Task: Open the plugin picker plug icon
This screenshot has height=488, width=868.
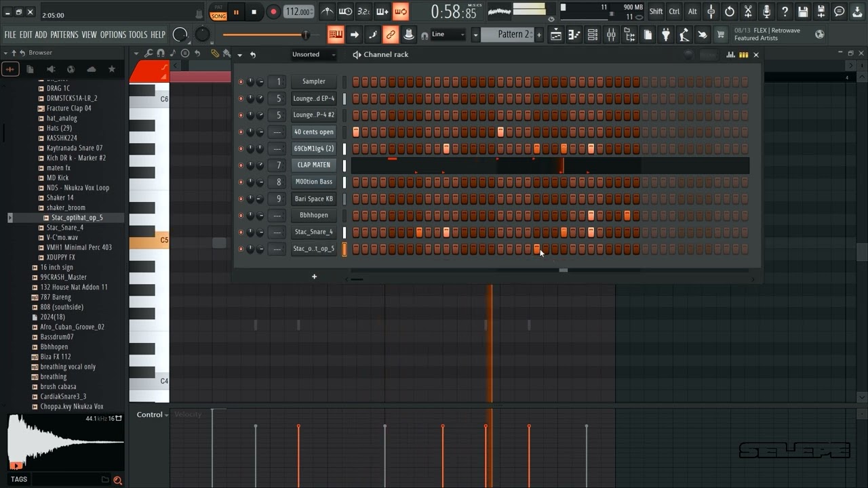Action: coord(666,35)
